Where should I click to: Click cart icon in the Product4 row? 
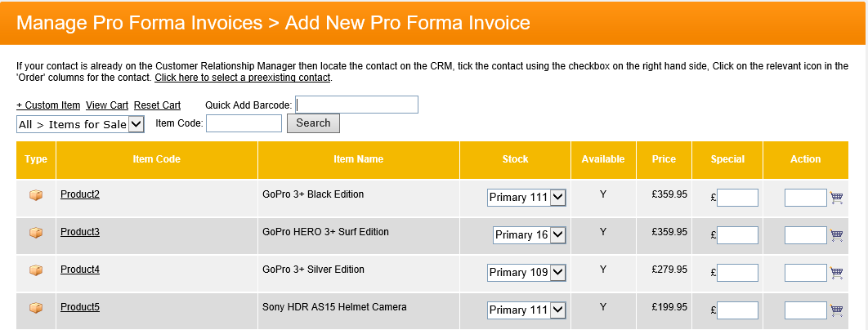click(836, 273)
